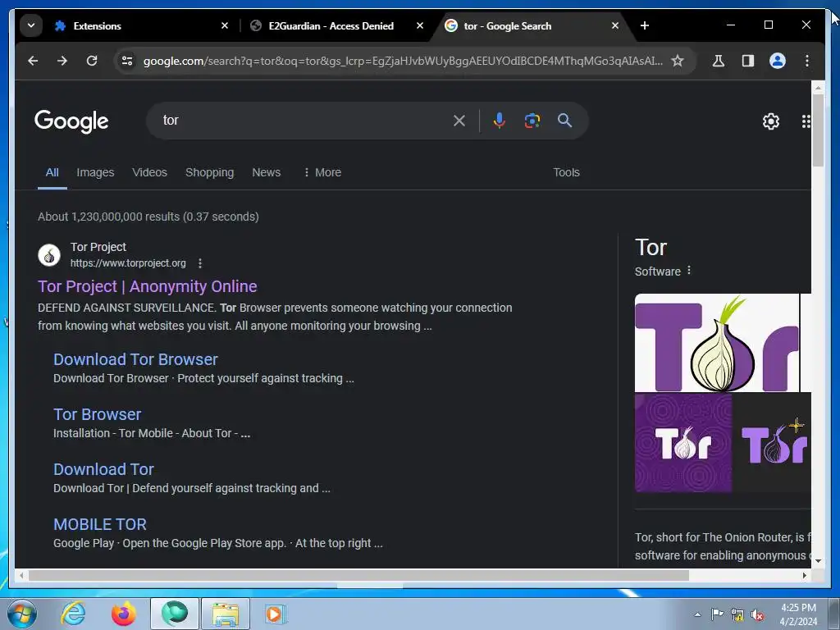Switch to Images results
Screen dimensions: 840x630
[x=95, y=172]
